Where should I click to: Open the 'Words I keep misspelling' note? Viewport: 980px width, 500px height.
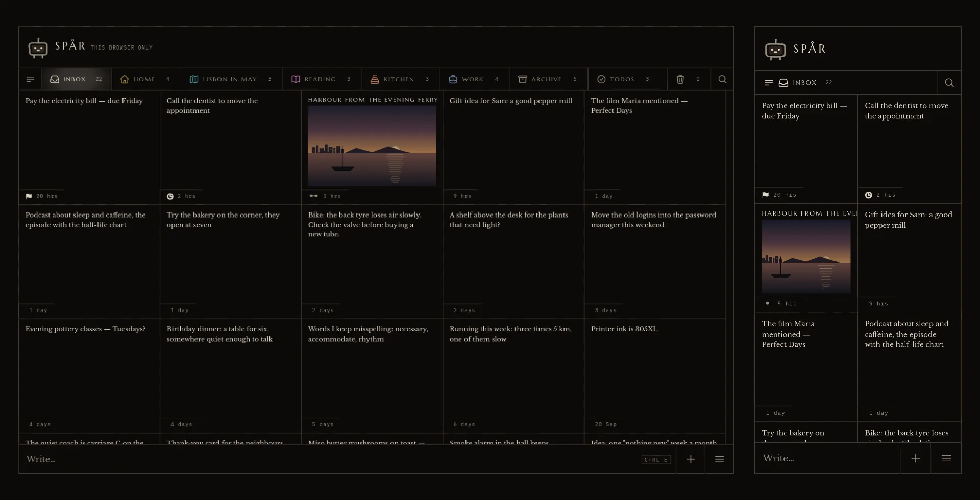tap(372, 376)
